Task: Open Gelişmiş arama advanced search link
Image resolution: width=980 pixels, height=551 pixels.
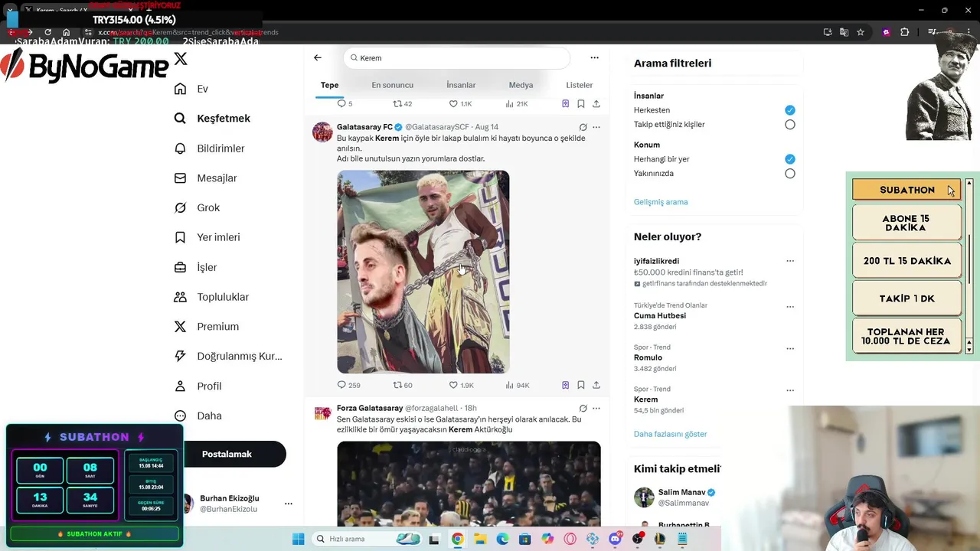Action: coord(661,202)
